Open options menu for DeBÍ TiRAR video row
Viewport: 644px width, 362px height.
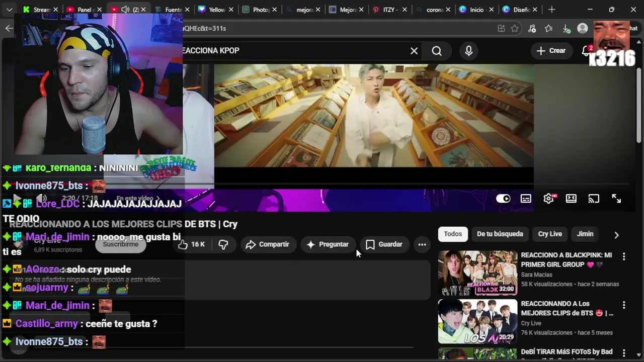tap(624, 353)
